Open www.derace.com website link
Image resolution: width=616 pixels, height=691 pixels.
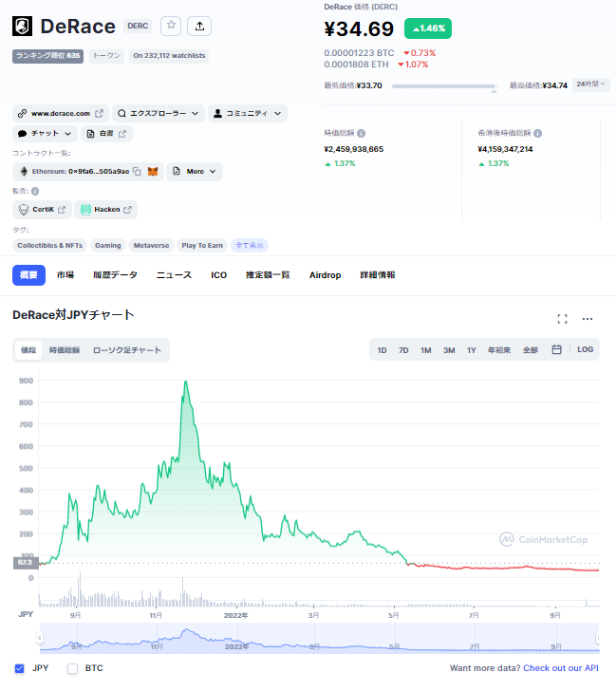tap(61, 113)
